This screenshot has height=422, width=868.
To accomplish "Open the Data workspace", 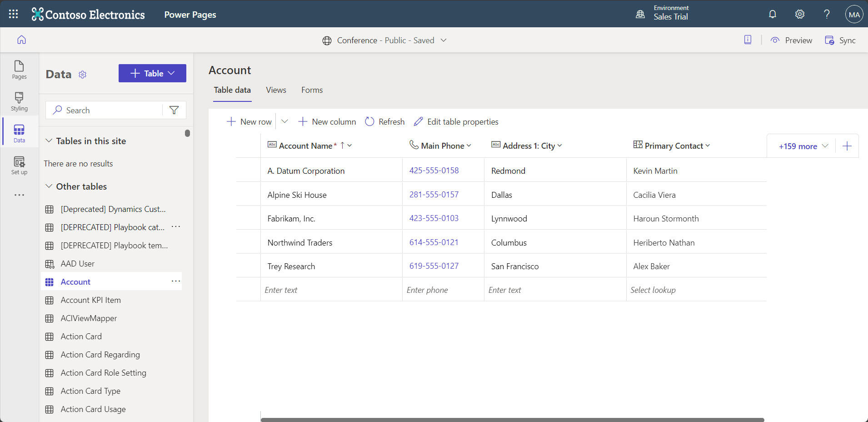I will point(19,133).
